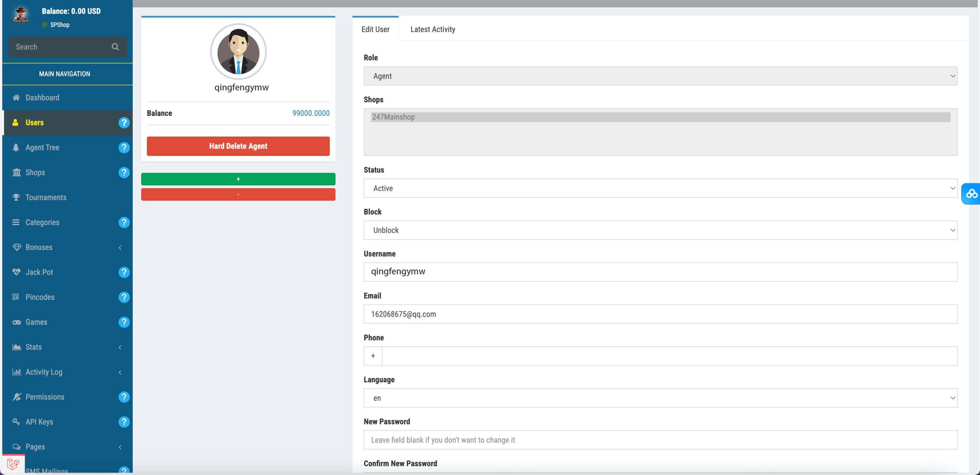Click the Balance: 0.00 USD header text
980x475 pixels.
coord(71,11)
